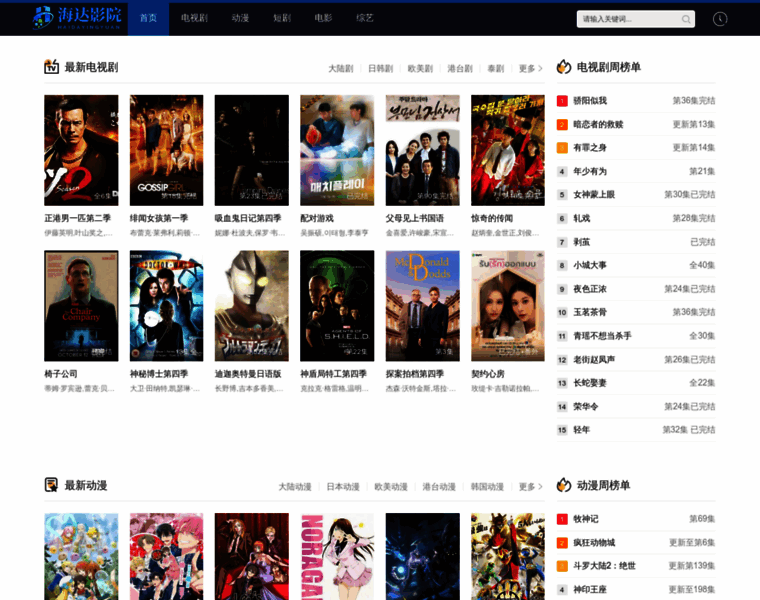The image size is (760, 600).
Task: Click the 海达影院 site logo
Action: tap(77, 18)
